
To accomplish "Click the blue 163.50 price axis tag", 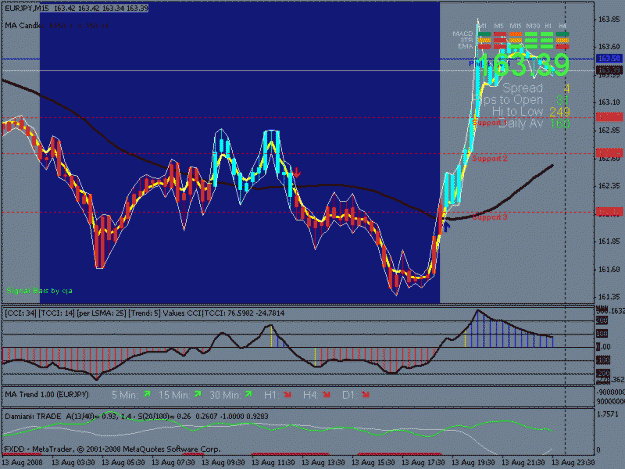I will pyautogui.click(x=609, y=59).
